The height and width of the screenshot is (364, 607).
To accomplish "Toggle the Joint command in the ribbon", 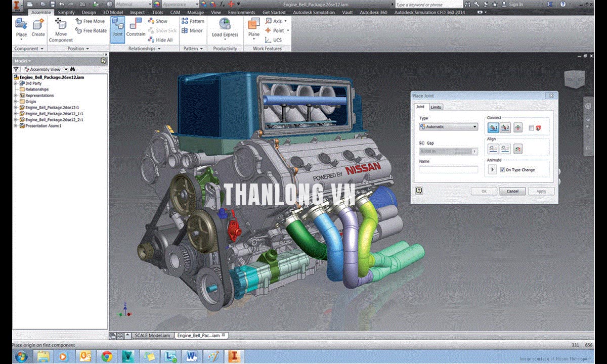I will pyautogui.click(x=117, y=28).
